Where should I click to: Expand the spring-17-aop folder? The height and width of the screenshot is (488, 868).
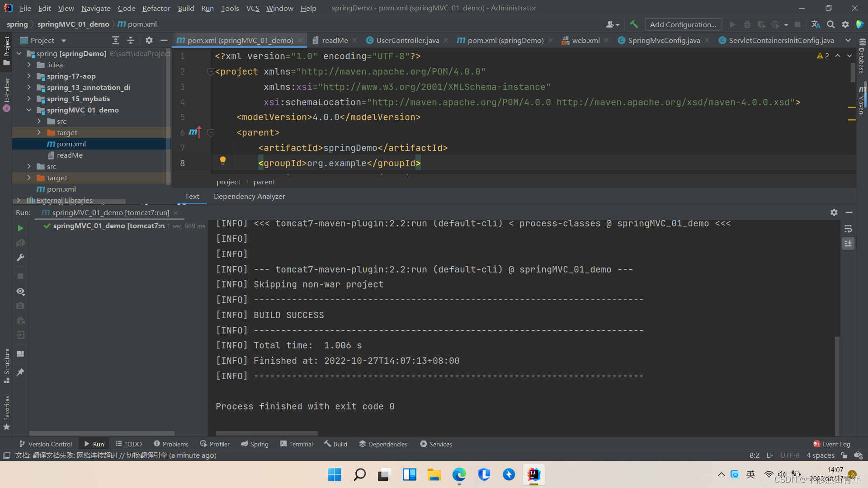coord(29,76)
